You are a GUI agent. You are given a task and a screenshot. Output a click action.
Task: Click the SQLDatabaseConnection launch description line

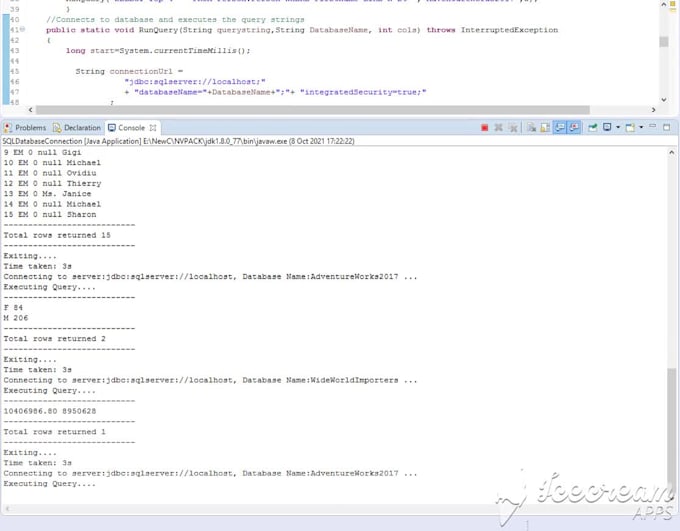point(178,141)
